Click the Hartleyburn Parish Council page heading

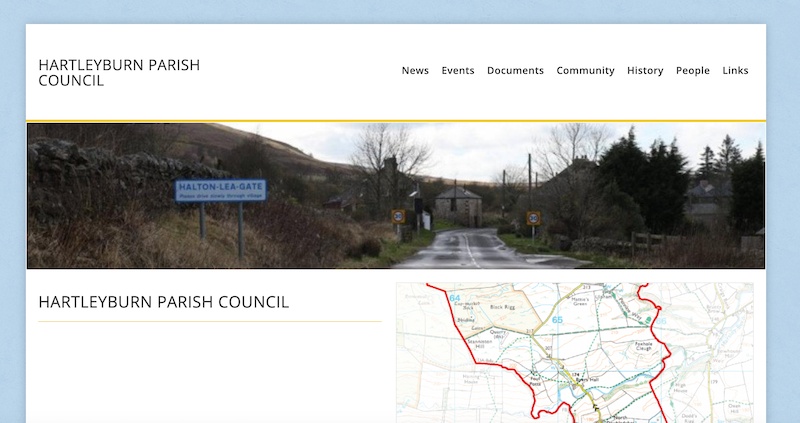click(x=163, y=302)
